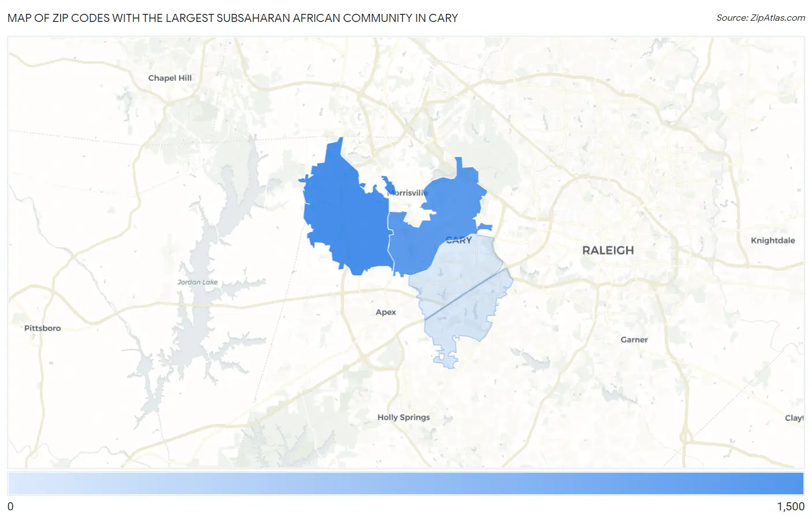Click the CARY label on the map

(x=459, y=240)
